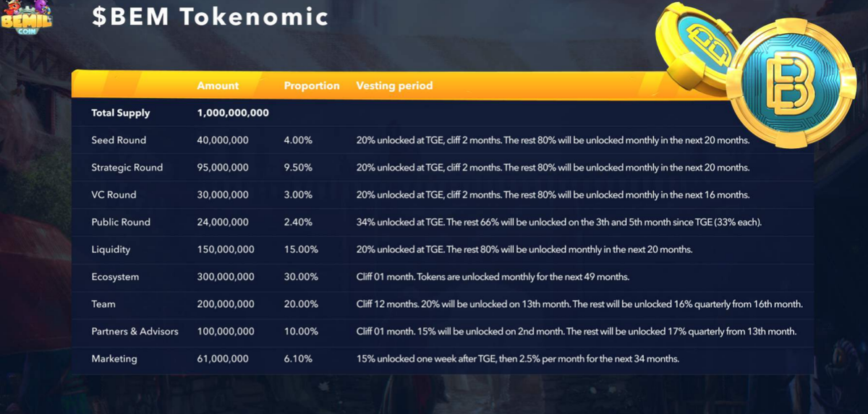Viewport: 868px width, 414px height.
Task: Click the Seed Round row label
Action: click(119, 140)
